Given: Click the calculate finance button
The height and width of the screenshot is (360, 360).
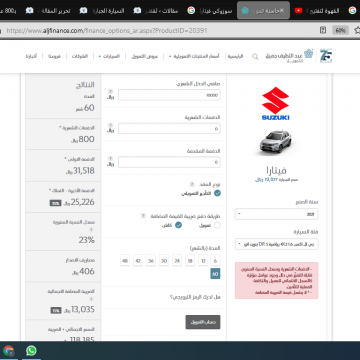Looking at the screenshot, I should [x=203, y=322].
